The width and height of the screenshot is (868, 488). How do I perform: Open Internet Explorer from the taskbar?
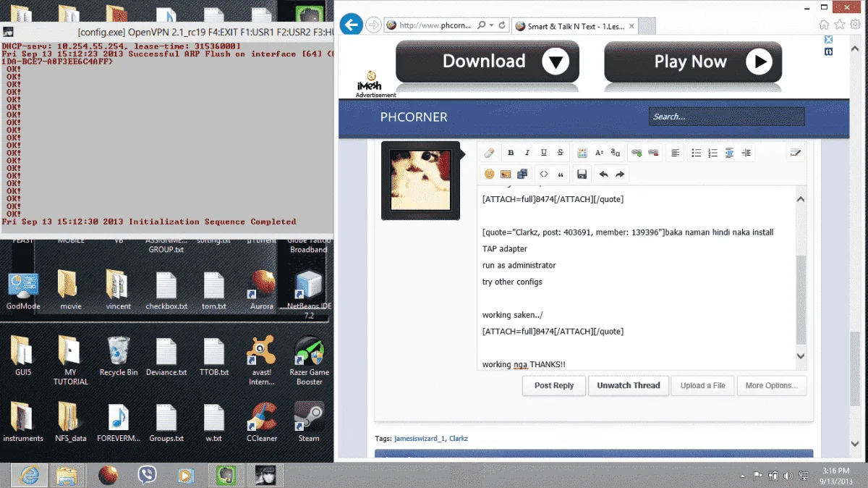click(29, 475)
